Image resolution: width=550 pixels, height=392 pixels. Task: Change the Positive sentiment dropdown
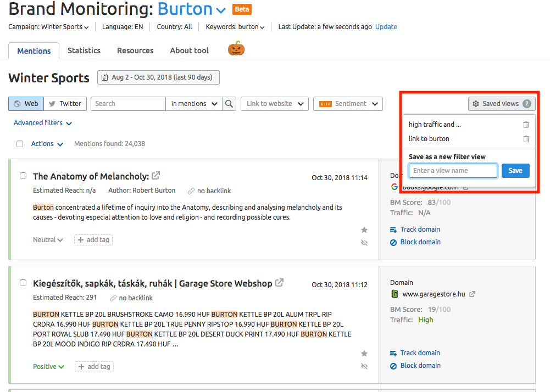pos(48,367)
